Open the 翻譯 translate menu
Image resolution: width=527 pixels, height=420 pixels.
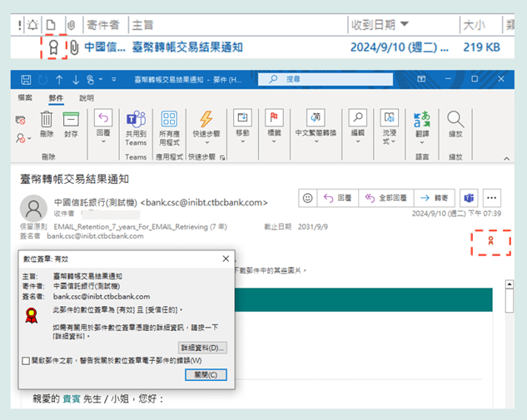click(422, 127)
